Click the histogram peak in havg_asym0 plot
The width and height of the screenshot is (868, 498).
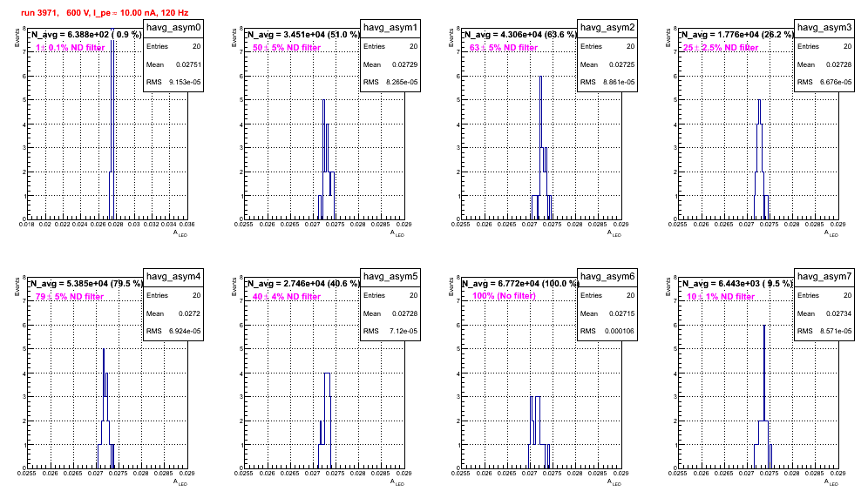[x=112, y=122]
